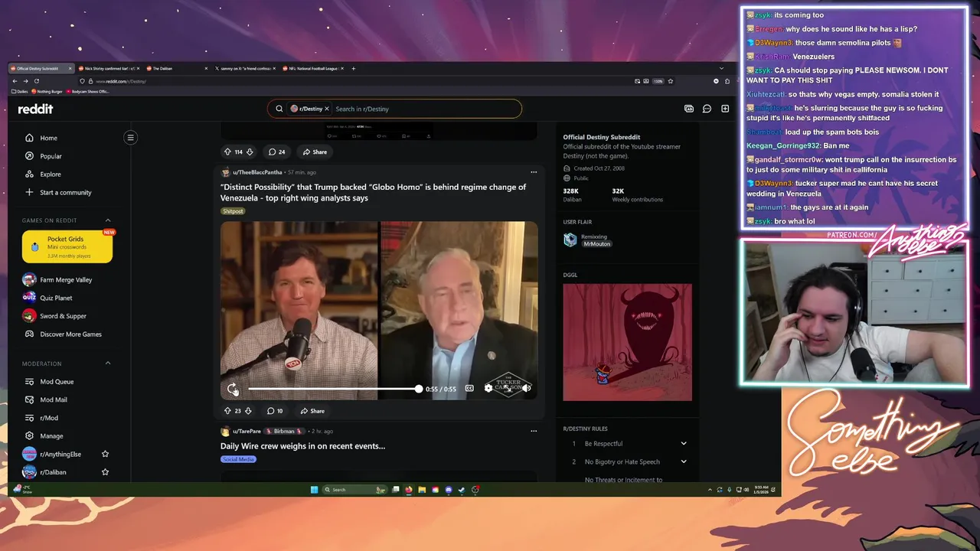Favorite r/Daliban with the star
This screenshot has width=980, height=551.
tap(105, 472)
